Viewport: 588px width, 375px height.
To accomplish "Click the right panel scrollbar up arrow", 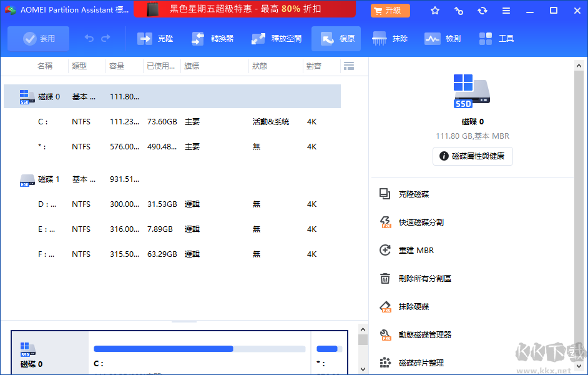I will [x=579, y=66].
